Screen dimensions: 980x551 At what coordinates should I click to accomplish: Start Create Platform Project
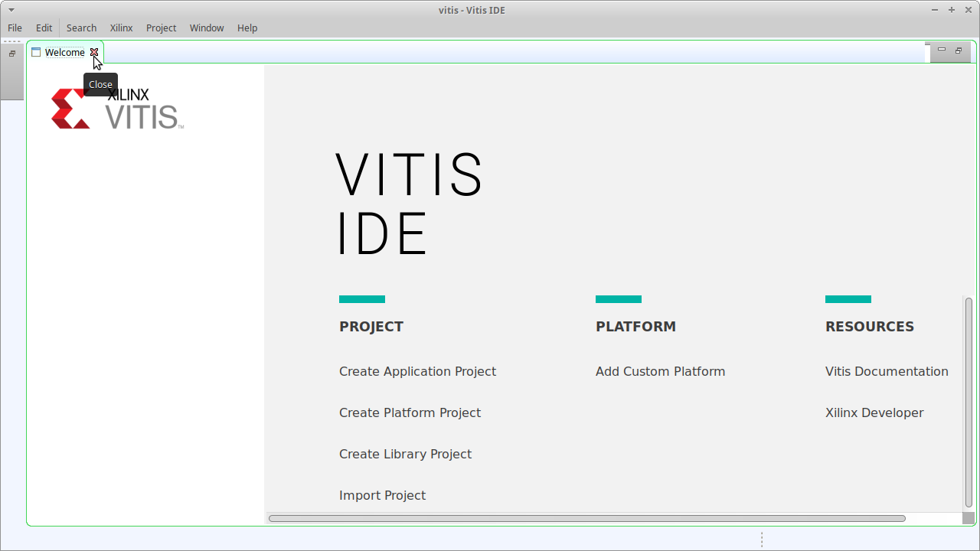(410, 412)
